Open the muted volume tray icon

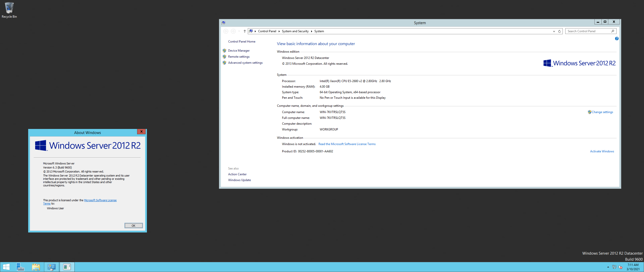(x=620, y=267)
